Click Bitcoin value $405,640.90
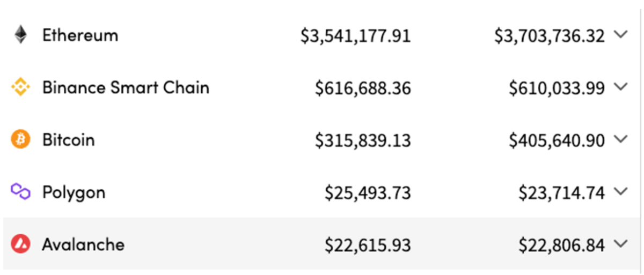The width and height of the screenshot is (644, 275). pyautogui.click(x=557, y=141)
